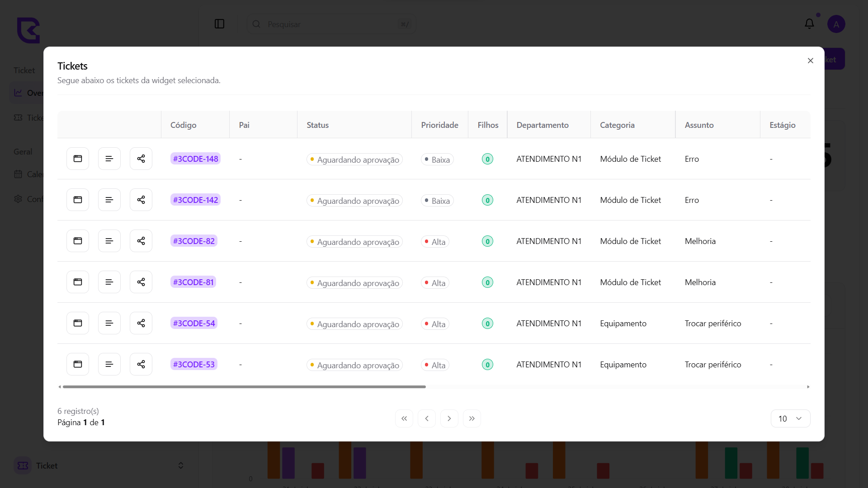Click the Status column header
The height and width of the screenshot is (488, 868).
point(317,125)
